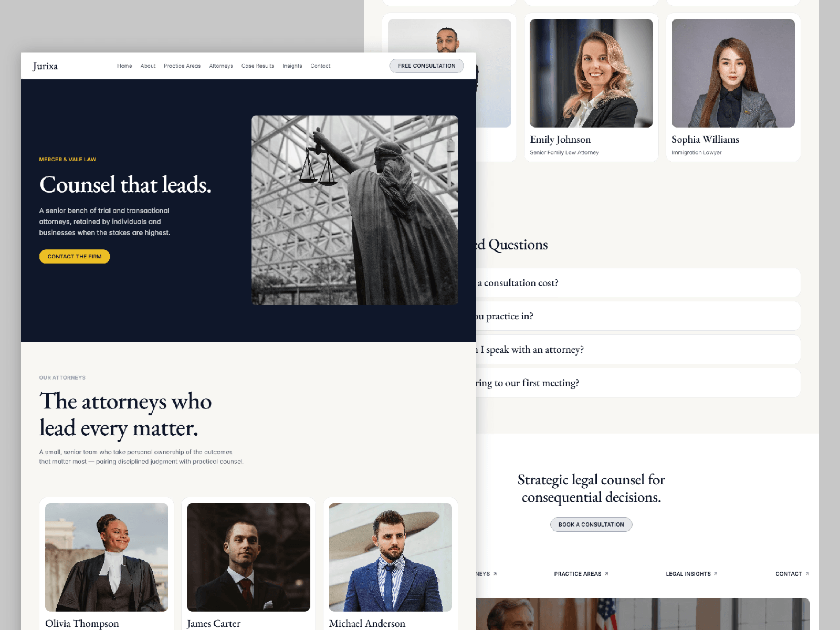The width and height of the screenshot is (840, 630).
Task: Click the Free Consultation button
Action: click(x=427, y=66)
